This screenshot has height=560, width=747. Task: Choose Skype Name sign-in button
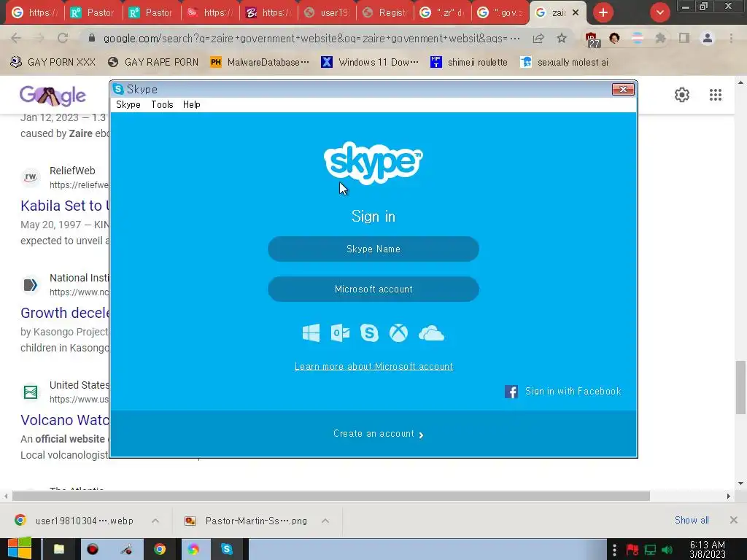(x=373, y=249)
